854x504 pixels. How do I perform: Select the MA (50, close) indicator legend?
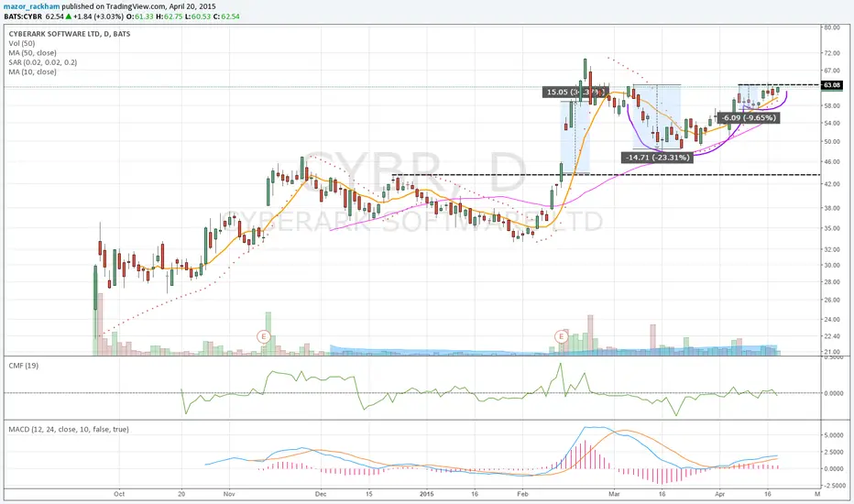(x=32, y=53)
